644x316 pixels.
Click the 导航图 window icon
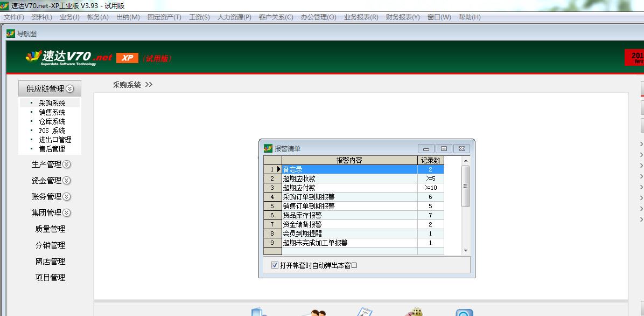coord(11,34)
